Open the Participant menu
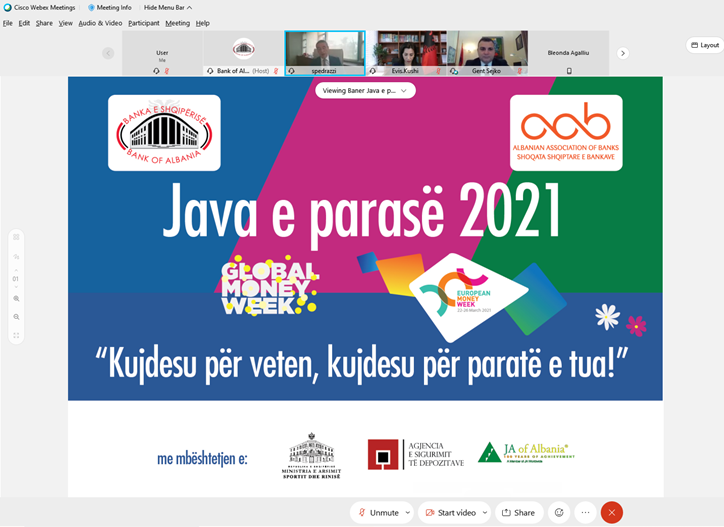The width and height of the screenshot is (724, 527). coord(143,23)
